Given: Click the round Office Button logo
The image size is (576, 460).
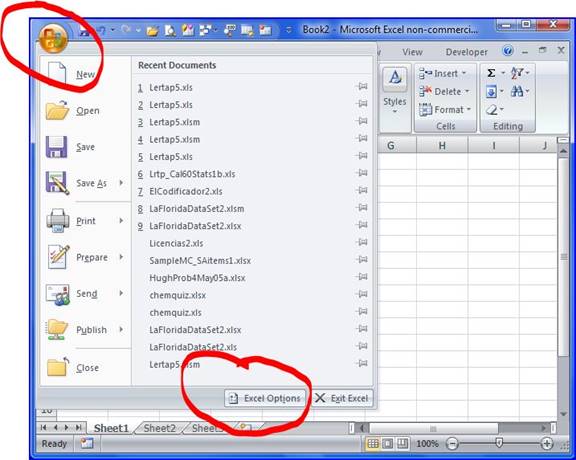Looking at the screenshot, I should pos(53,39).
